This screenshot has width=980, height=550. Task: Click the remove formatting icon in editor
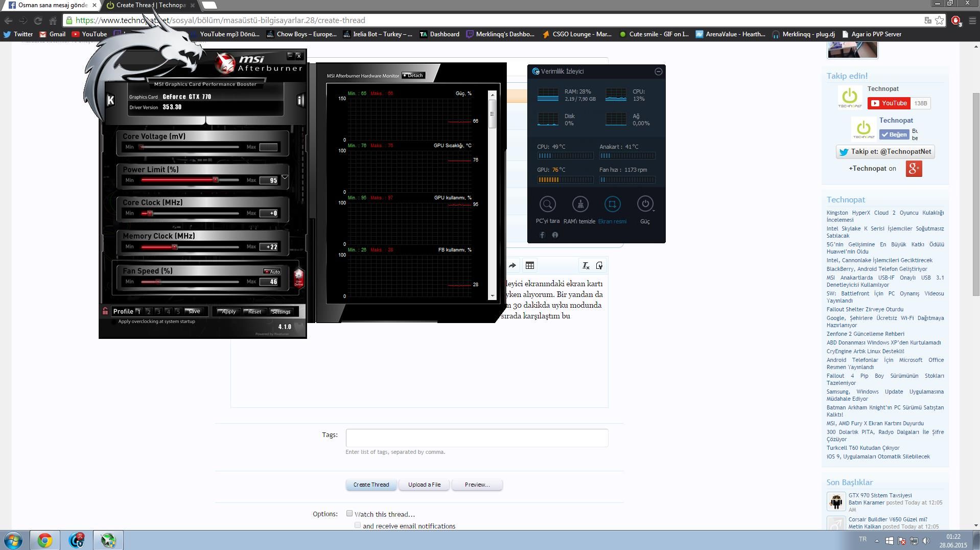pos(586,265)
